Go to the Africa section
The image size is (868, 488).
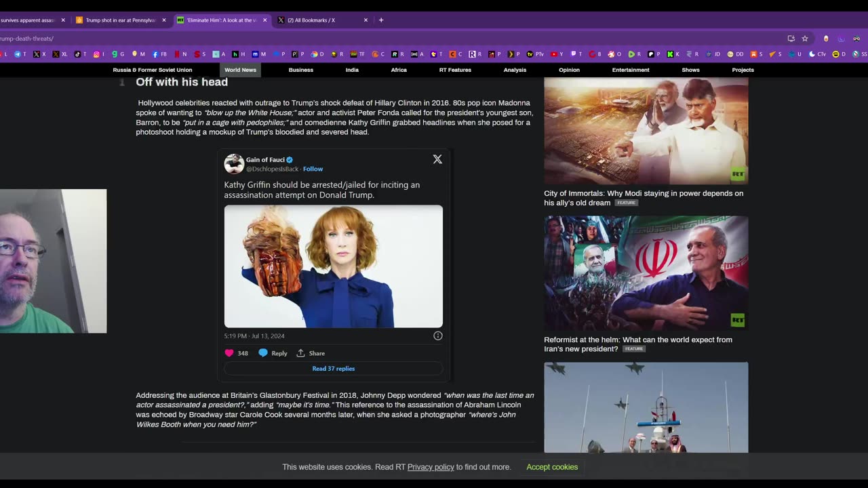(x=399, y=70)
